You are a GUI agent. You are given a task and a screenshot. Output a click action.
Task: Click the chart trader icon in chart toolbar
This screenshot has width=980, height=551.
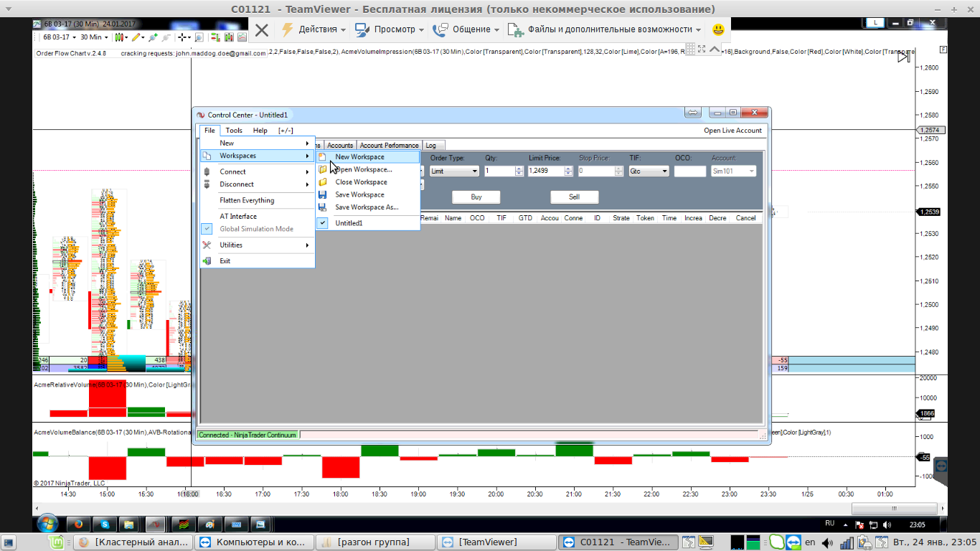215,37
